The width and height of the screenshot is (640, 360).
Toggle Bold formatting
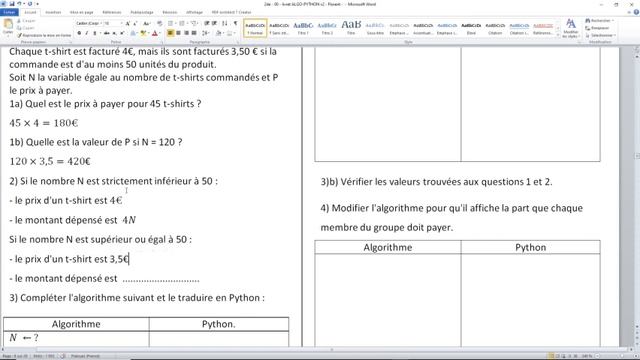tap(79, 33)
